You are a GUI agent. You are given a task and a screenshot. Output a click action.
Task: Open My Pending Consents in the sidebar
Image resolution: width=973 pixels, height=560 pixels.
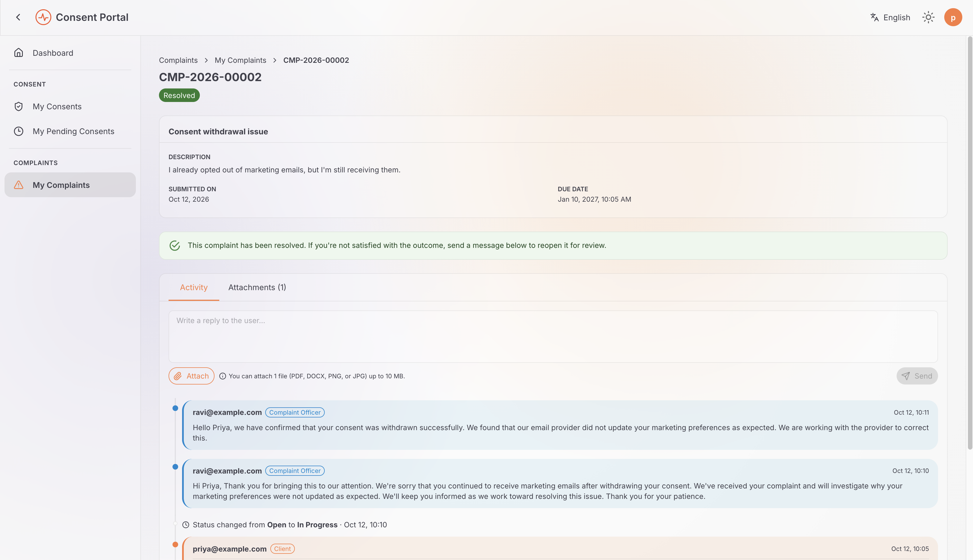pos(70,131)
